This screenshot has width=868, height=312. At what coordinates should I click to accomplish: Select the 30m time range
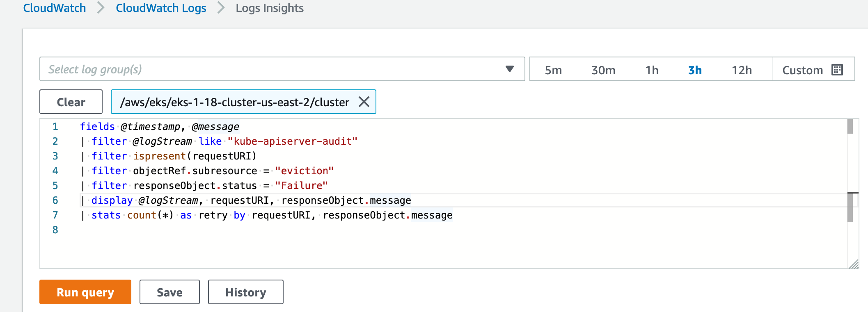pos(603,70)
